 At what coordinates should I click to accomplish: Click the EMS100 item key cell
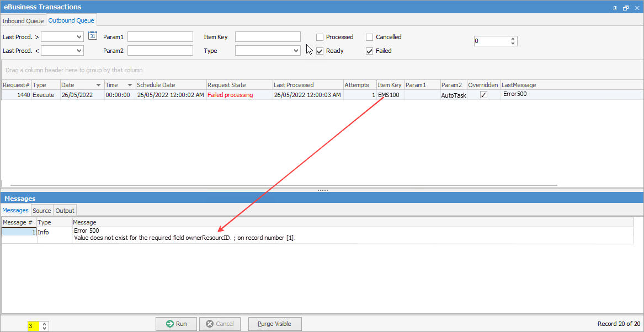(391, 95)
